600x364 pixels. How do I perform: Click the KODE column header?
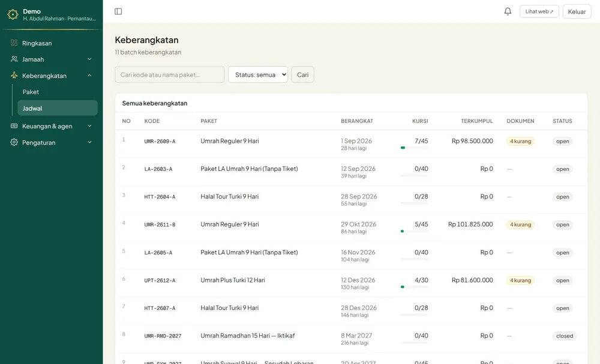152,121
